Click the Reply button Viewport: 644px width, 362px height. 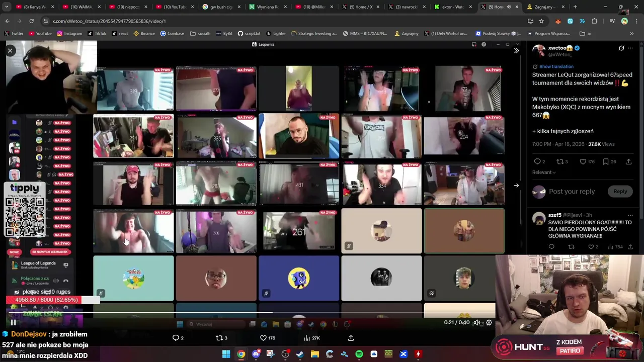(x=620, y=191)
